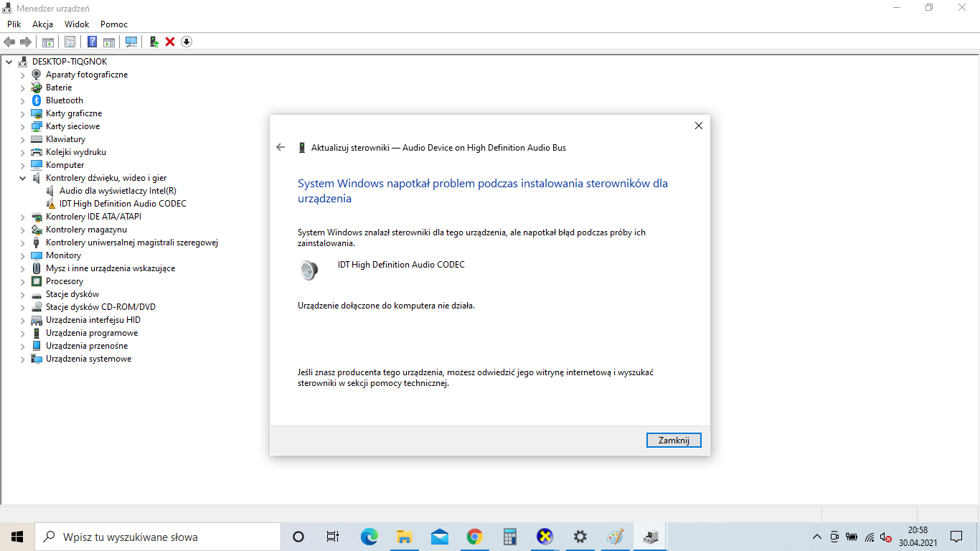Screen dimensions: 980x551
Task: Select the Uninstall device red X icon
Action: [169, 42]
